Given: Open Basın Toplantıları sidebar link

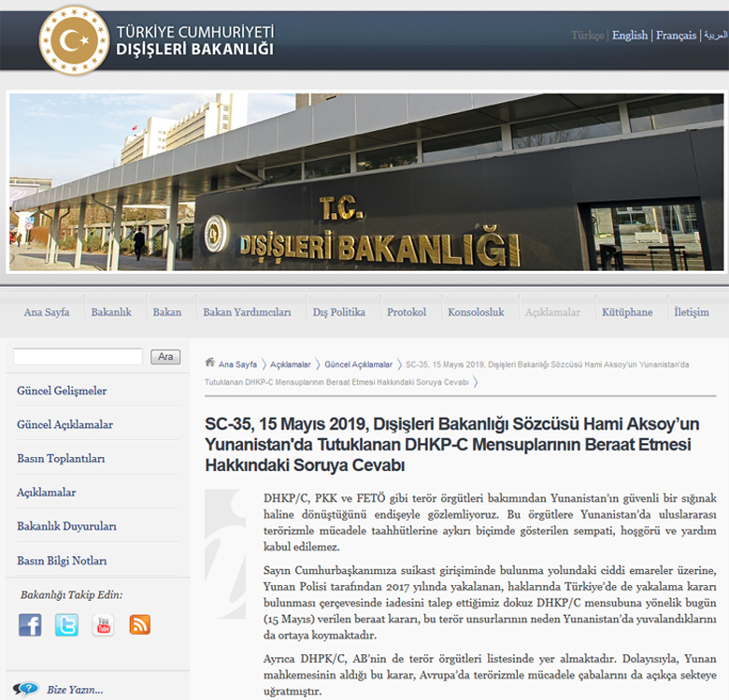Looking at the screenshot, I should [x=61, y=459].
